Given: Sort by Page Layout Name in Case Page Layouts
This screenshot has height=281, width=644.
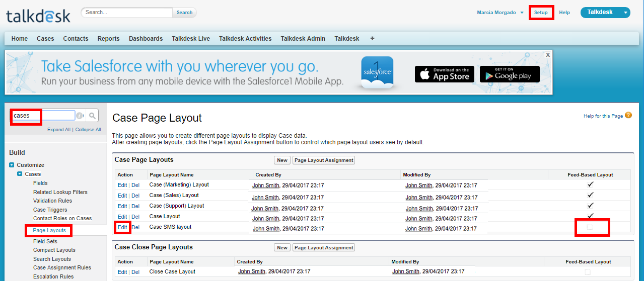Looking at the screenshot, I should 172,175.
